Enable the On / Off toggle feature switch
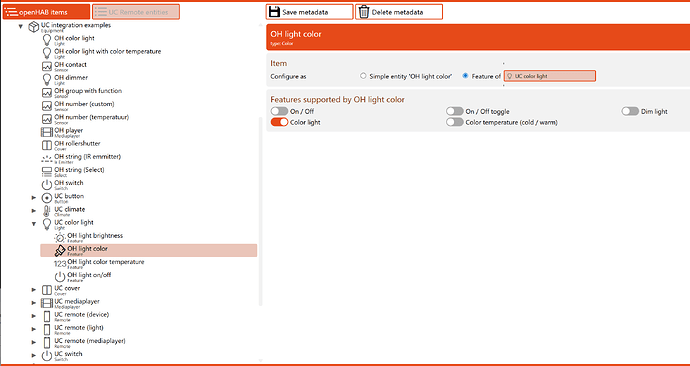The width and height of the screenshot is (690, 366). 455,111
